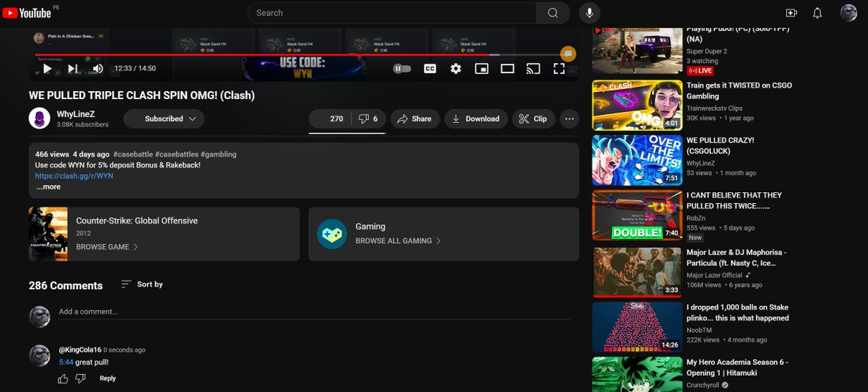The image size is (868, 392).
Task: Skip to the next video
Action: [72, 69]
